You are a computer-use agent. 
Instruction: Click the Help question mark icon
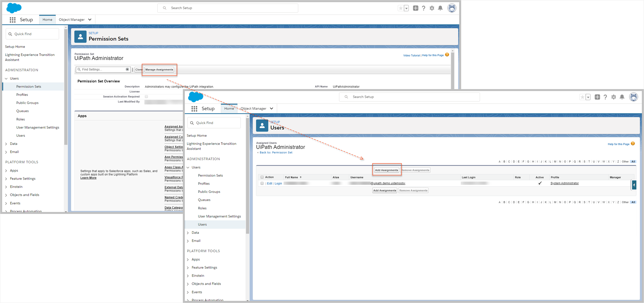424,8
